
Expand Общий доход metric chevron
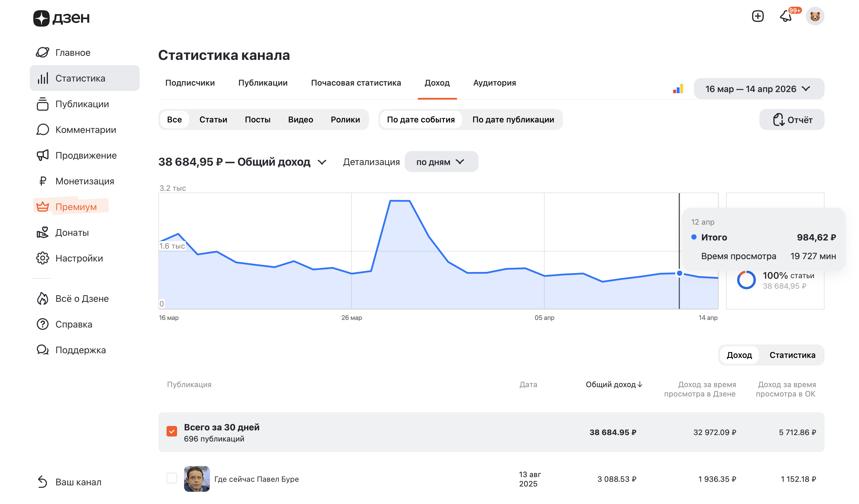click(322, 162)
